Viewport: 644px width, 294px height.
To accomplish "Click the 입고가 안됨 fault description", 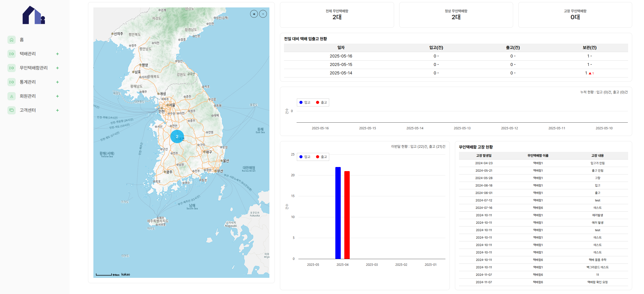I will (x=598, y=163).
